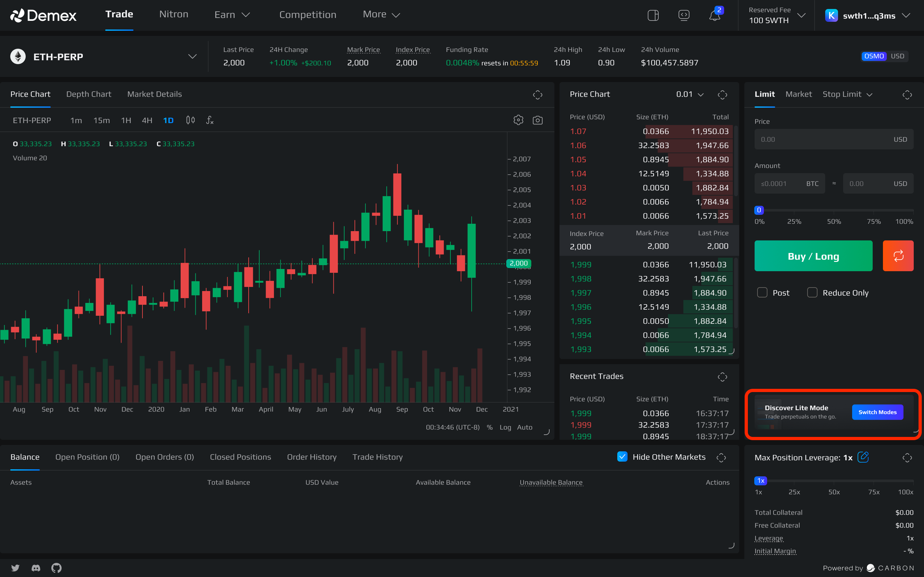Open chart settings gear icon
The height and width of the screenshot is (577, 924).
click(518, 120)
